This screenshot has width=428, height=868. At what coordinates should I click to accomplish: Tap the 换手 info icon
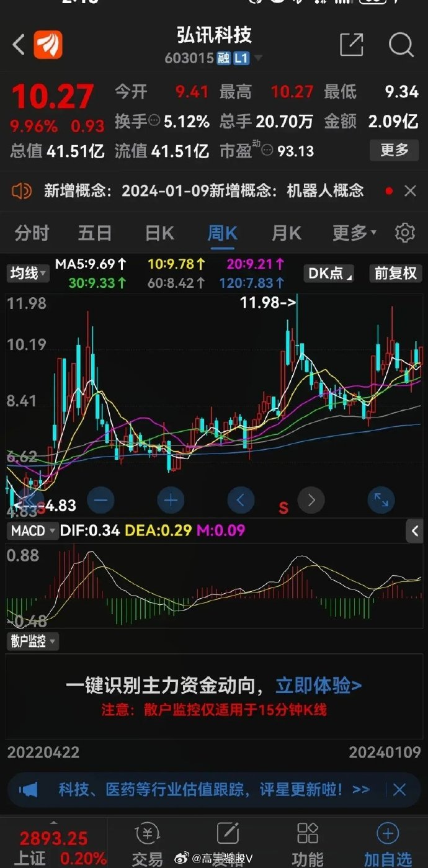(154, 120)
